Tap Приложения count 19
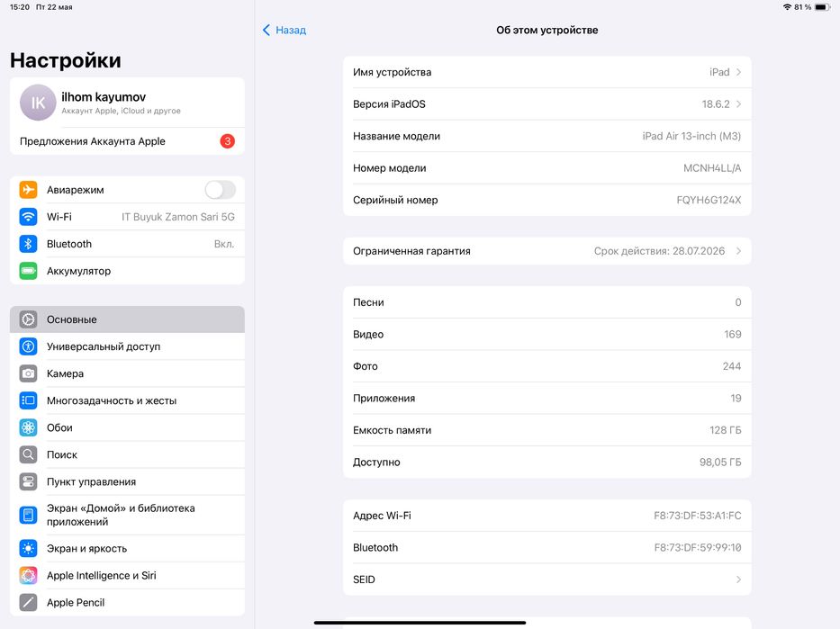The height and width of the screenshot is (629, 840). [x=736, y=399]
